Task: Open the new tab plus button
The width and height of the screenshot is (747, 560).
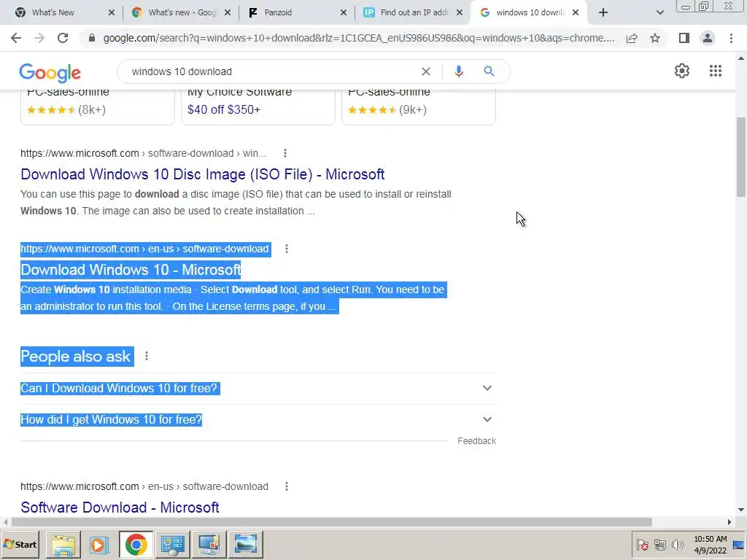Action: (603, 12)
